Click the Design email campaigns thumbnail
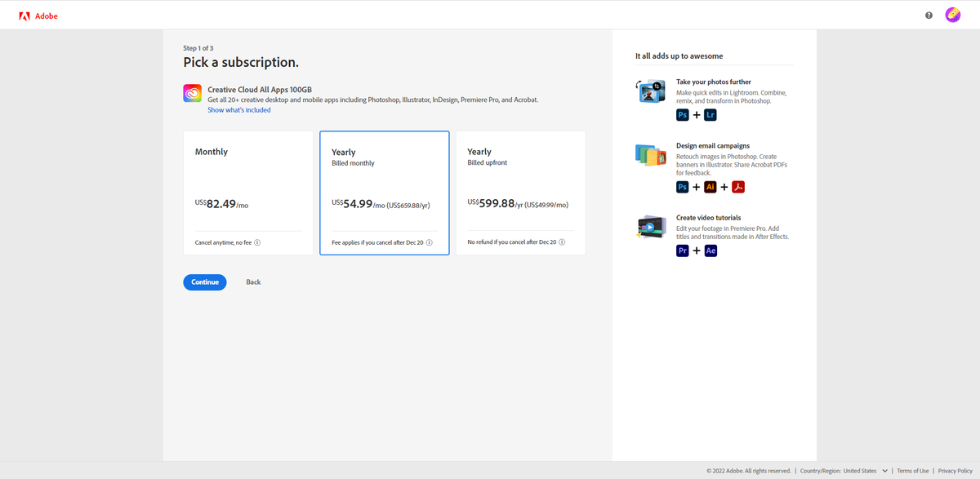The height and width of the screenshot is (479, 980). click(x=652, y=155)
